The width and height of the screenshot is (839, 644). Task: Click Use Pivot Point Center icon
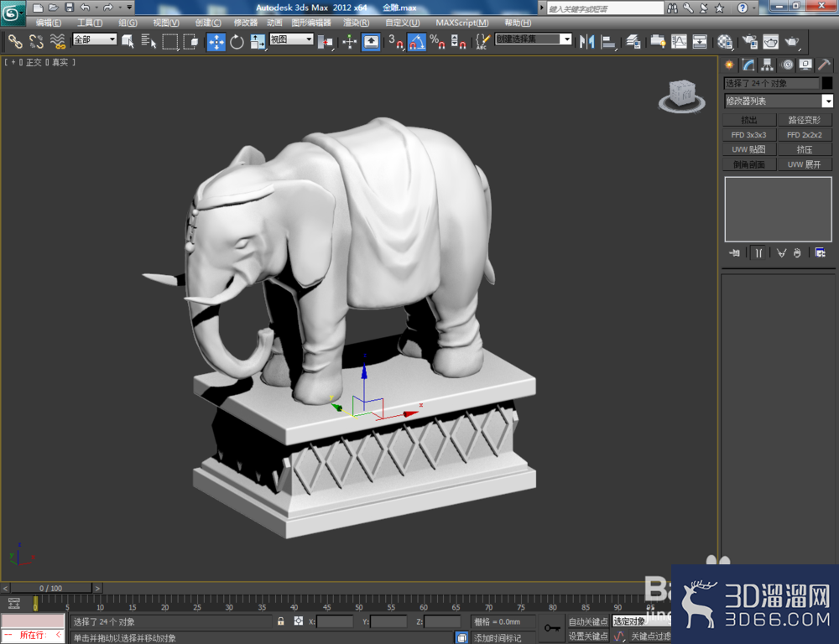(326, 41)
